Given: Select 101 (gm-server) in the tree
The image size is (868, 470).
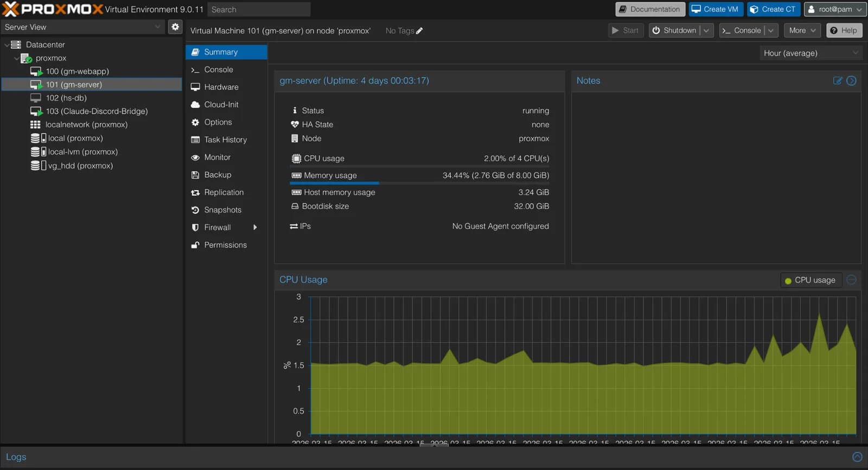Looking at the screenshot, I should coord(92,85).
